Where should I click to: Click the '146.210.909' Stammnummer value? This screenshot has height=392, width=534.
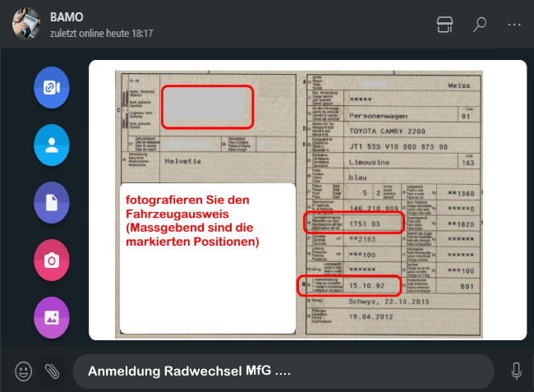tap(374, 208)
